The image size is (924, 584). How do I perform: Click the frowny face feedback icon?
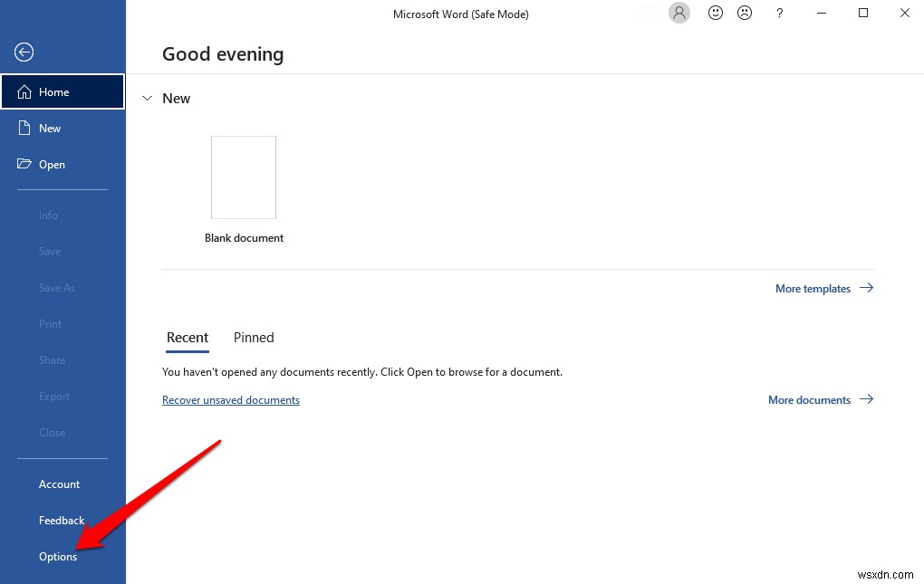744,13
